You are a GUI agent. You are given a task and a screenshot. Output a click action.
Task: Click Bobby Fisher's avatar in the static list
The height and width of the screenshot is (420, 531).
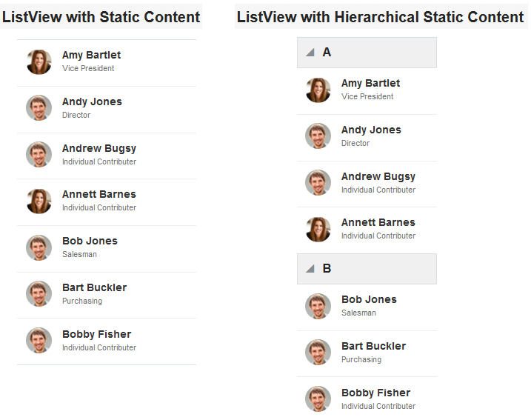click(39, 341)
